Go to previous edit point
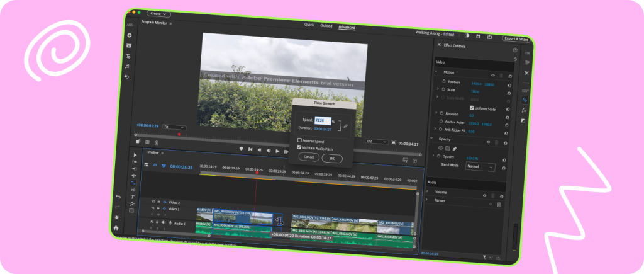Screen dimensions: 644x274 click(250, 149)
